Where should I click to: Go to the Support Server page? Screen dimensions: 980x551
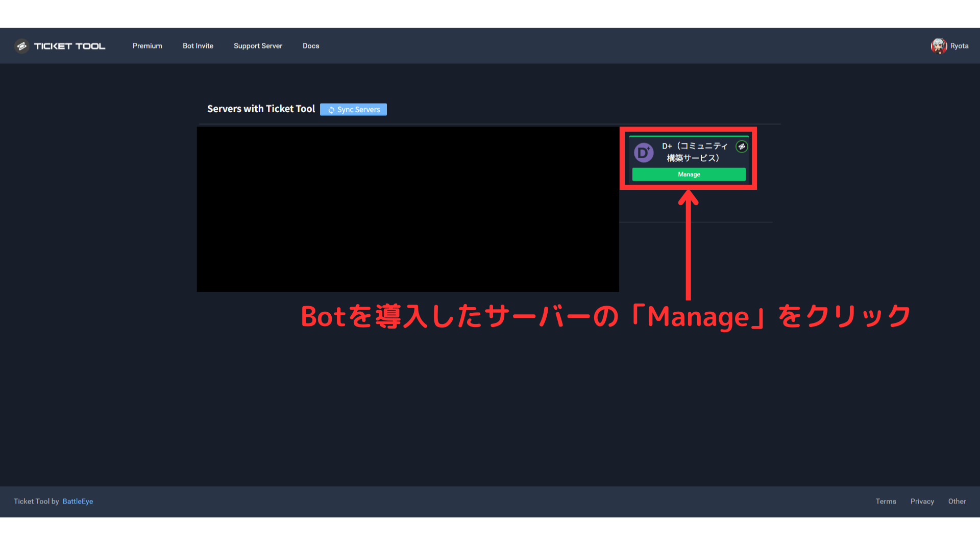coord(258,46)
